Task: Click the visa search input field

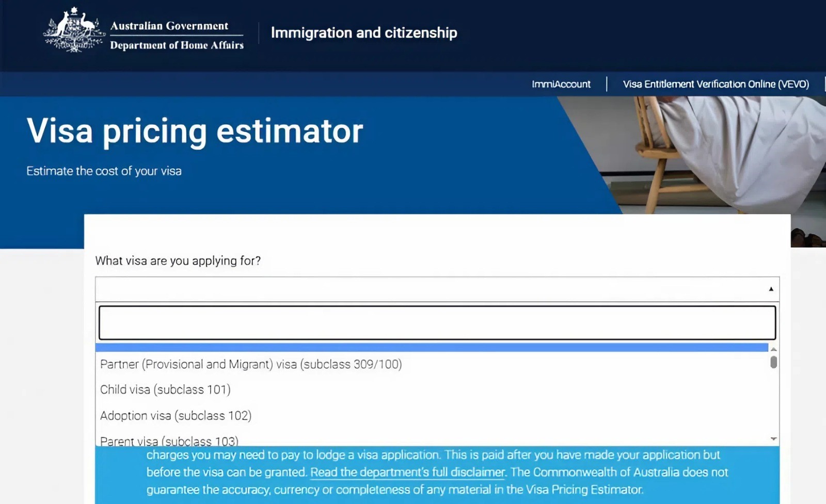Action: click(437, 323)
